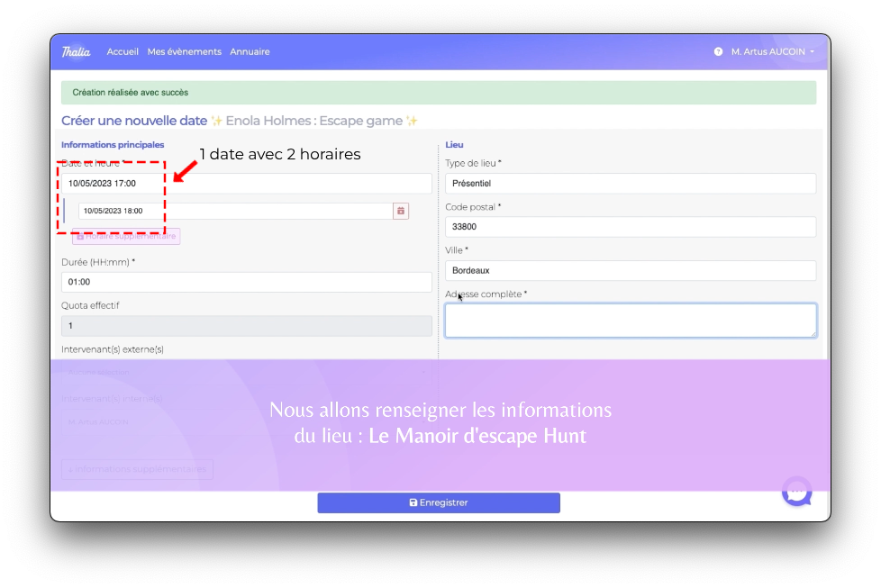Click the save icon on Enregistrer

[x=413, y=502]
